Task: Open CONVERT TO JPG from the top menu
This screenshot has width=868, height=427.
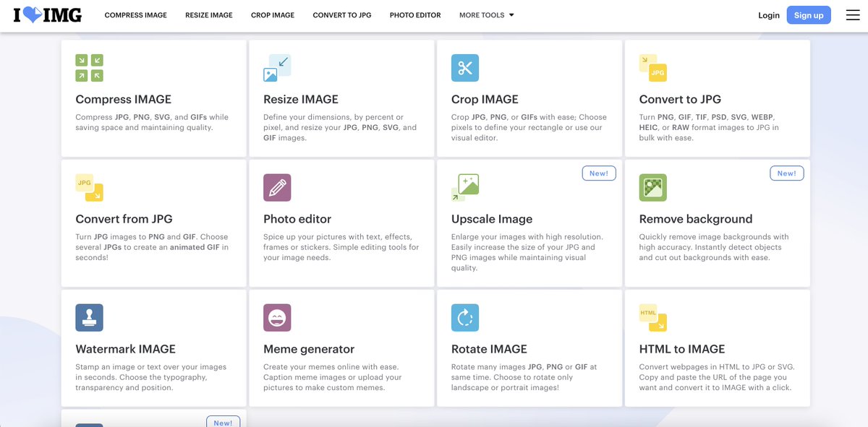Action: 341,14
